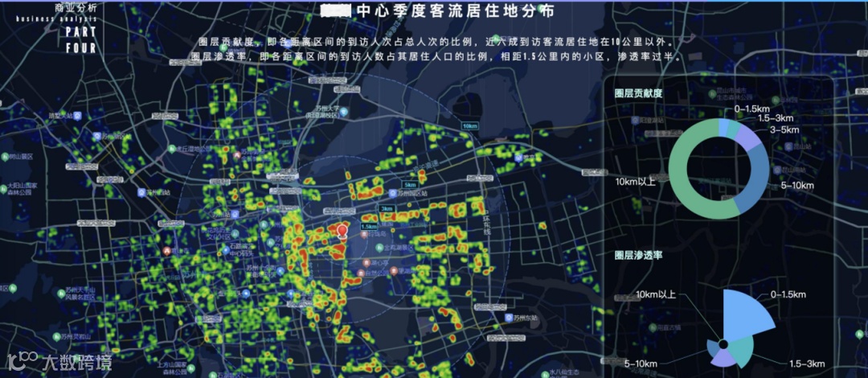This screenshot has width=868, height=378.
Task: Select the 苏州大学 campus map icon
Action: click(x=344, y=111)
